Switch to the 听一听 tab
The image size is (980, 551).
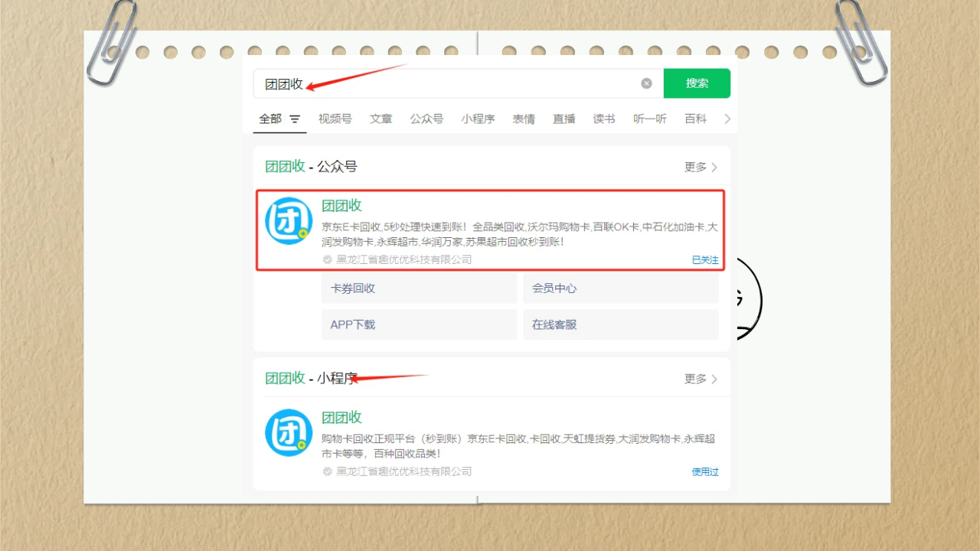pos(650,119)
